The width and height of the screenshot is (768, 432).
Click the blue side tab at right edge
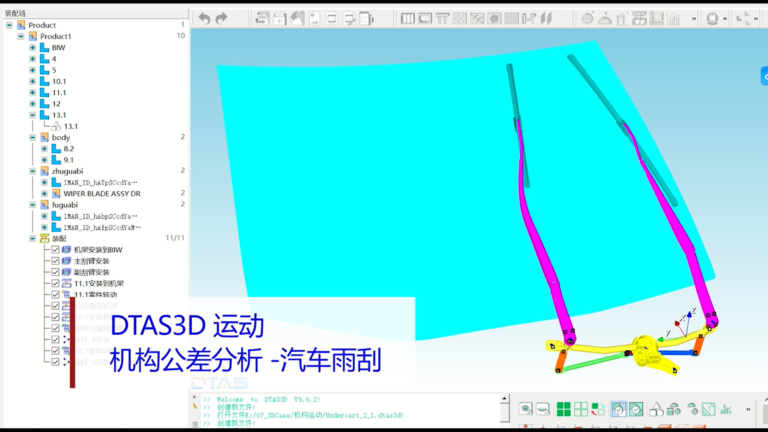(x=764, y=76)
